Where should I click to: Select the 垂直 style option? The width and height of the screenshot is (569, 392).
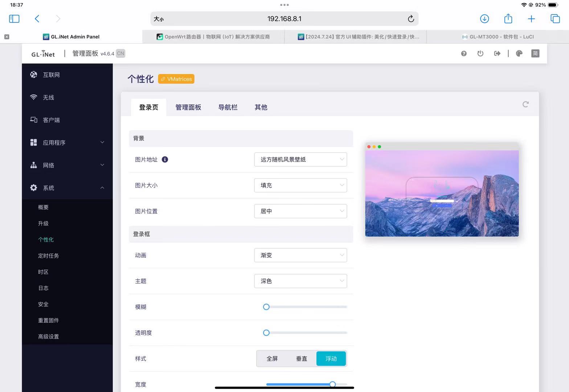(x=302, y=359)
